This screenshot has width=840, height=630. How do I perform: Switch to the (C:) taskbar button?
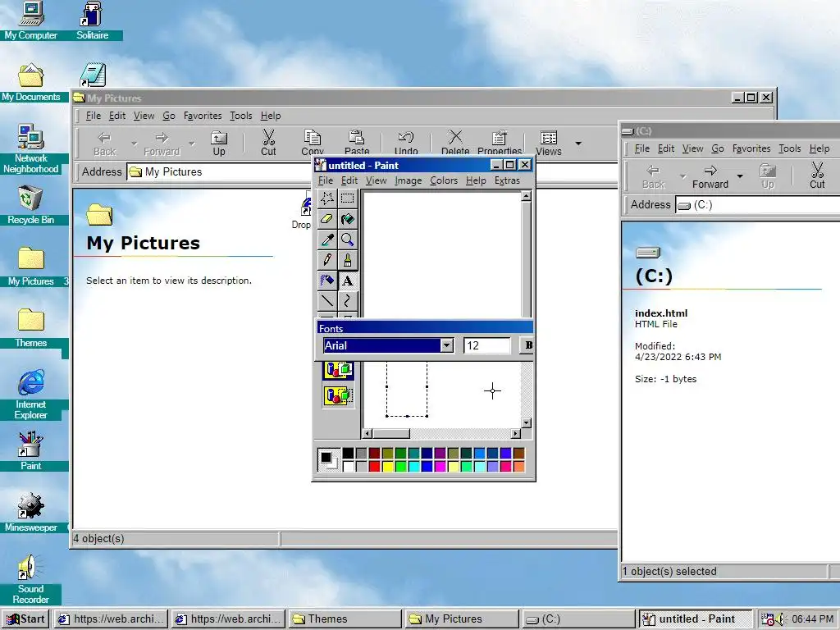(578, 619)
